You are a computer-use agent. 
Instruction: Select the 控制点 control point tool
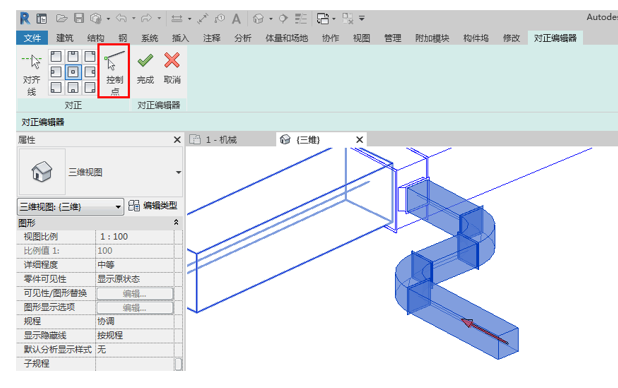click(114, 72)
